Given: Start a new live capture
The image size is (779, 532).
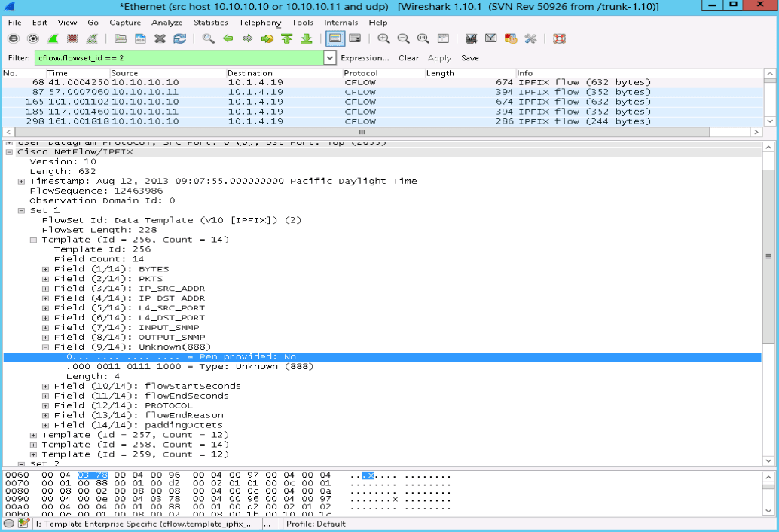Looking at the screenshot, I should click(53, 38).
